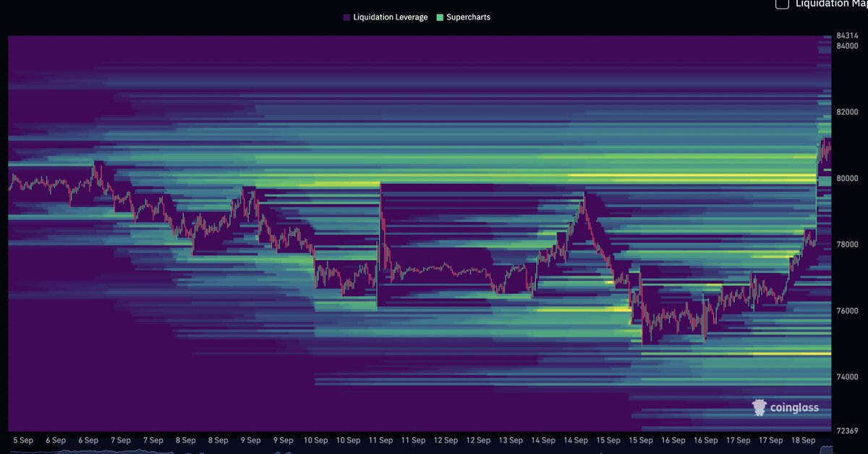Image resolution: width=868 pixels, height=454 pixels.
Task: Select the 82000 price level label
Action: click(847, 112)
